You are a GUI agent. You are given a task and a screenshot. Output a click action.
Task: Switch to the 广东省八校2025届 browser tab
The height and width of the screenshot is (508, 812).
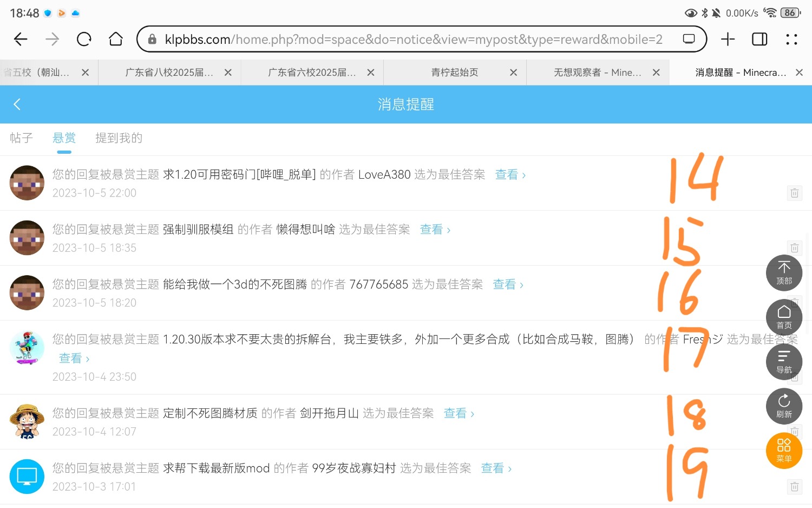coord(169,73)
